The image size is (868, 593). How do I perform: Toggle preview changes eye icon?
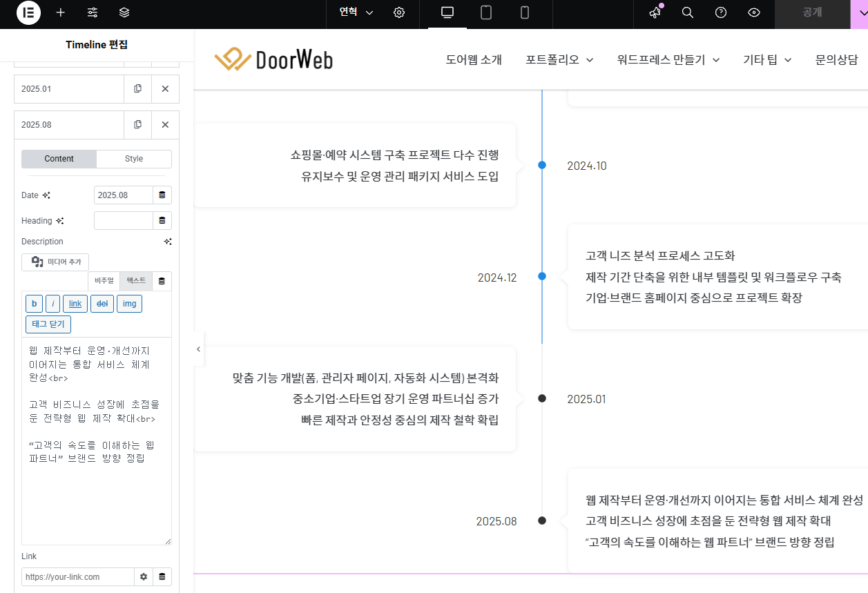[754, 13]
